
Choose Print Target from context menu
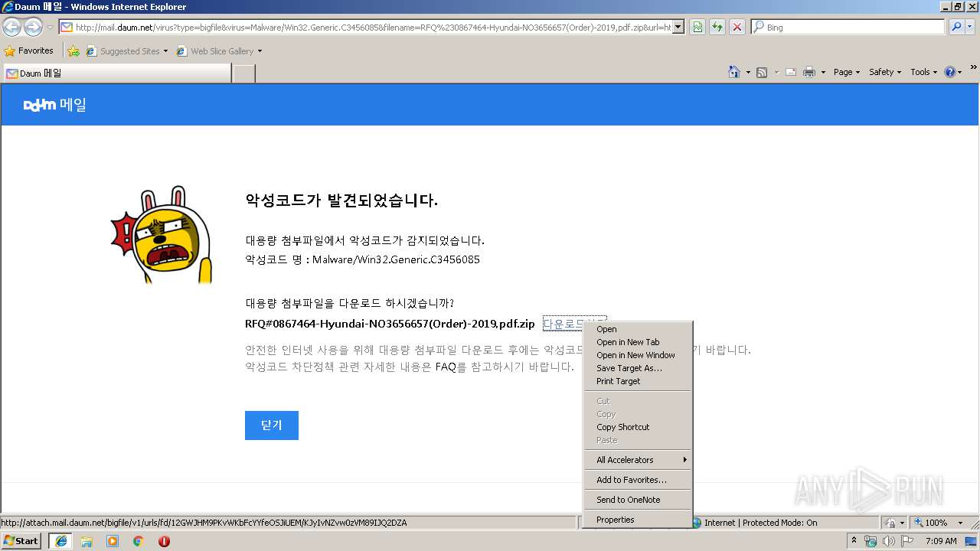point(637,381)
